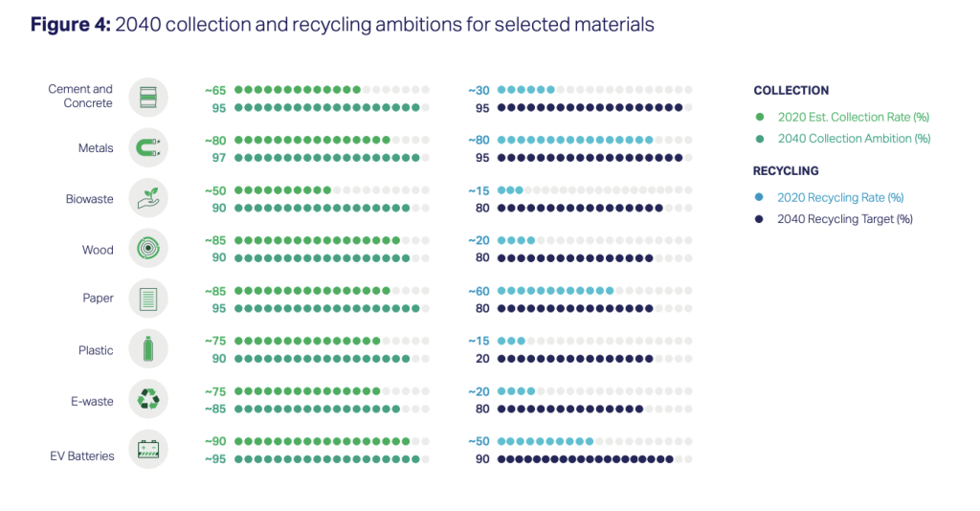The image size is (980, 511).
Task: Click the ~65 Cement collection rate value
Action: [x=215, y=91]
